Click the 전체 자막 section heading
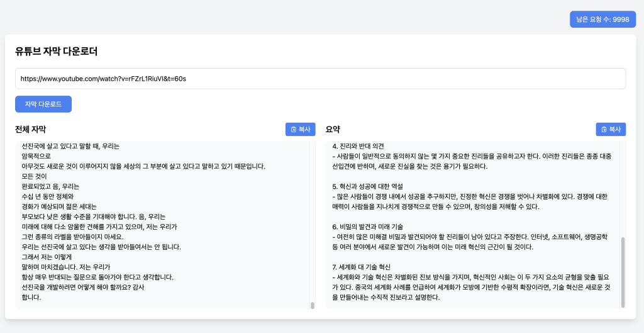644x333 pixels. [x=30, y=130]
